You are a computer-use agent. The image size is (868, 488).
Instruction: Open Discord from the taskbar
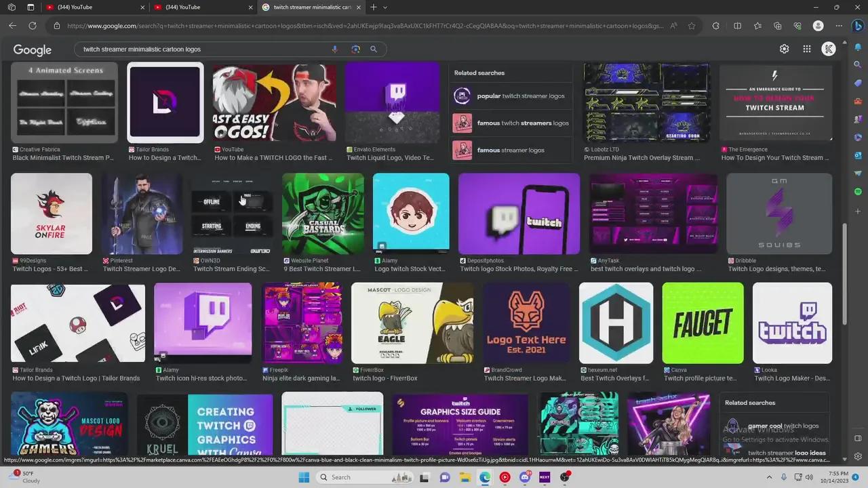coord(525,477)
